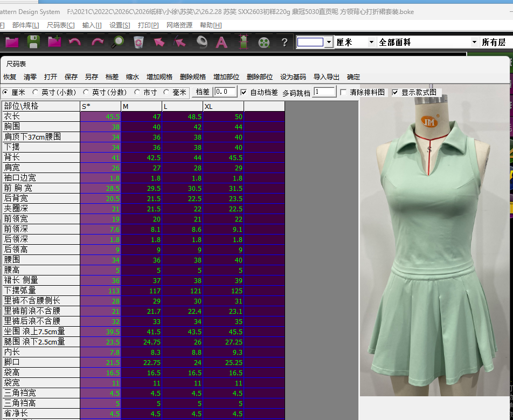Click the 多码跳档 input field

(x=324, y=92)
